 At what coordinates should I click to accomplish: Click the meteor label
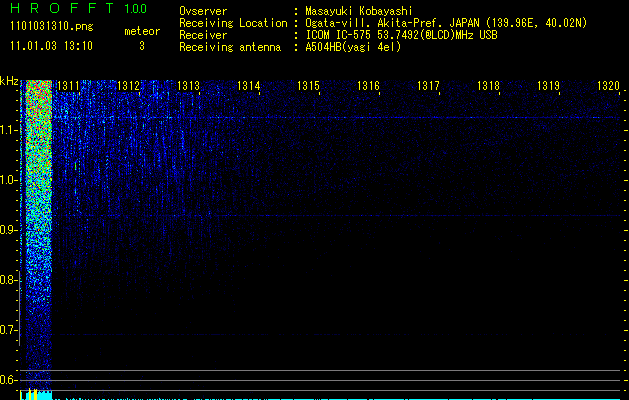(x=142, y=31)
